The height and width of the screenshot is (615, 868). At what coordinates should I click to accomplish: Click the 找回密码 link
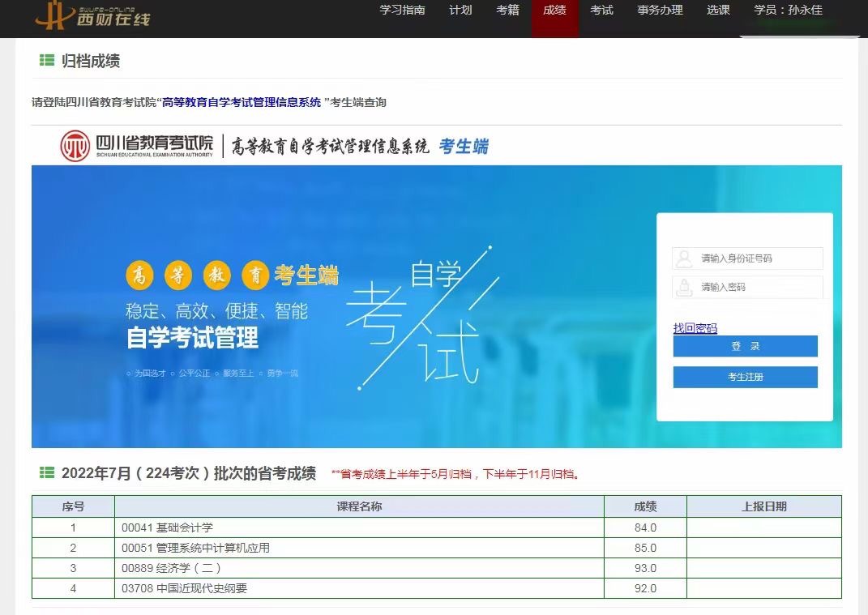[x=695, y=328]
